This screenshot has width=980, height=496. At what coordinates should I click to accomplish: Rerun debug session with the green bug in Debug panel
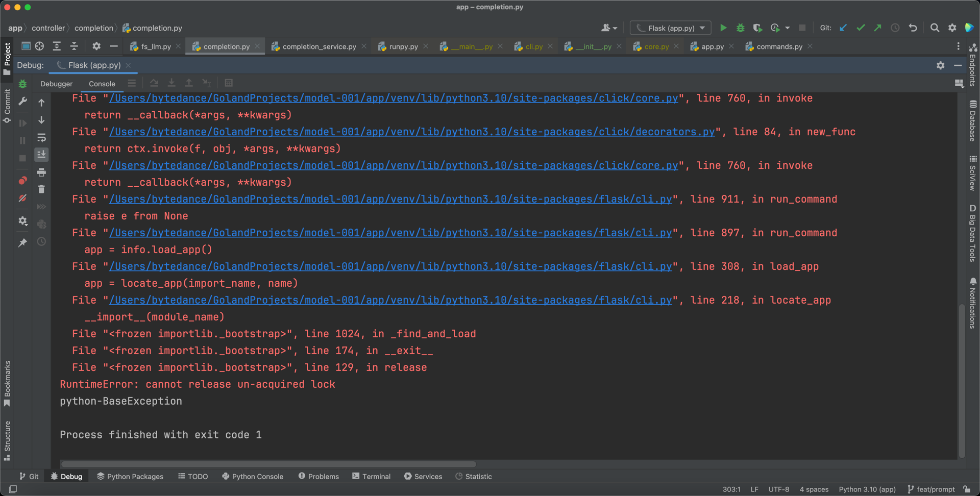(x=22, y=84)
